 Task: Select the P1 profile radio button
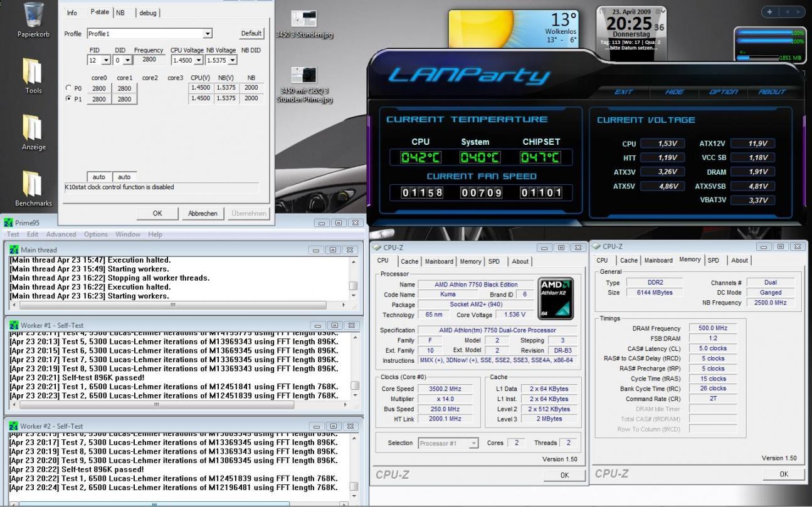coord(69,99)
